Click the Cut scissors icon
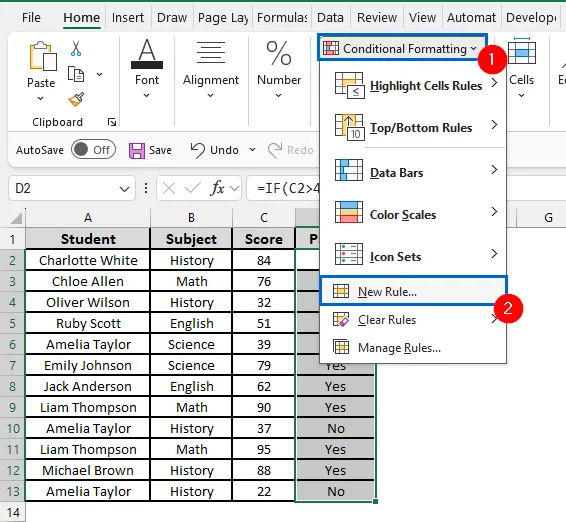 76,48
